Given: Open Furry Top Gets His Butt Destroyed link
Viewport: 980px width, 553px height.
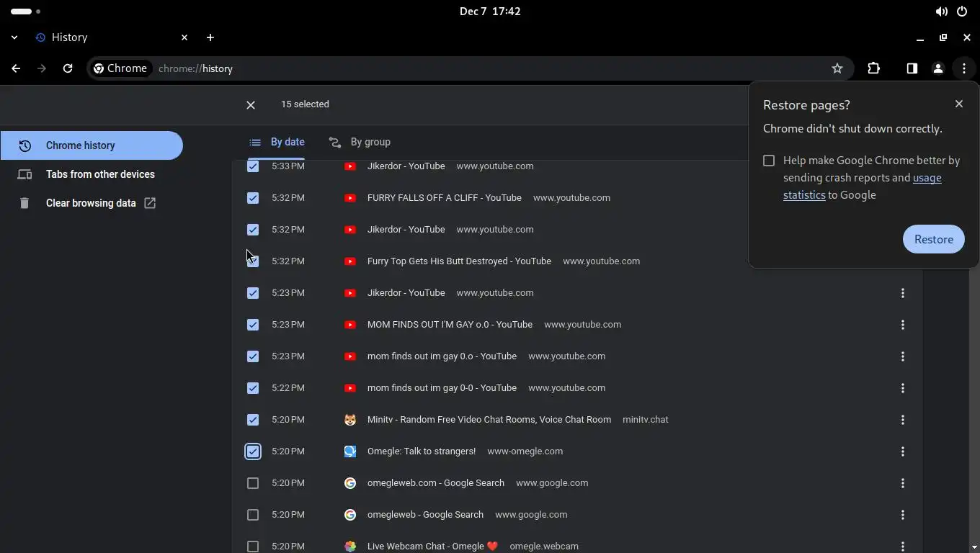Looking at the screenshot, I should click(x=459, y=261).
